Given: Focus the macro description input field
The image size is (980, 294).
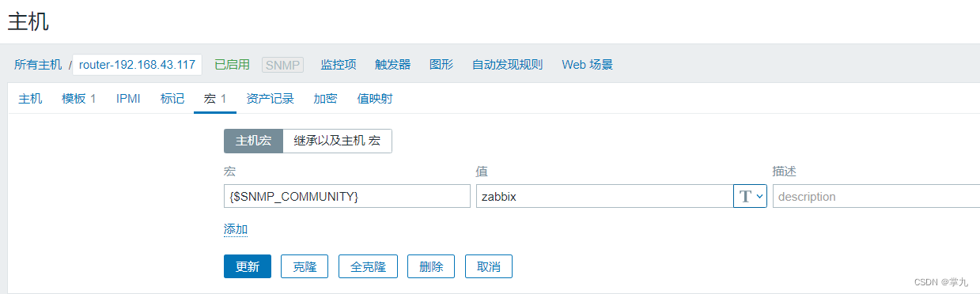Looking at the screenshot, I should [x=876, y=196].
